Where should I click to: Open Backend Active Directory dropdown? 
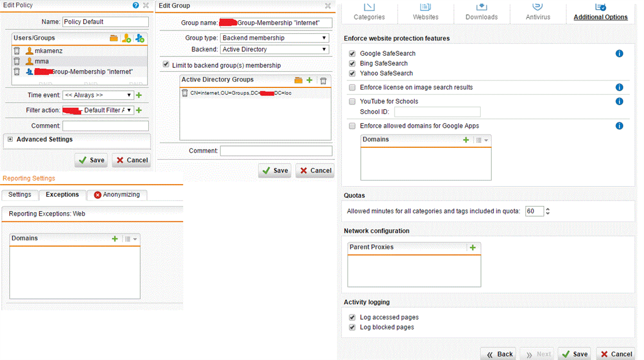click(275, 49)
